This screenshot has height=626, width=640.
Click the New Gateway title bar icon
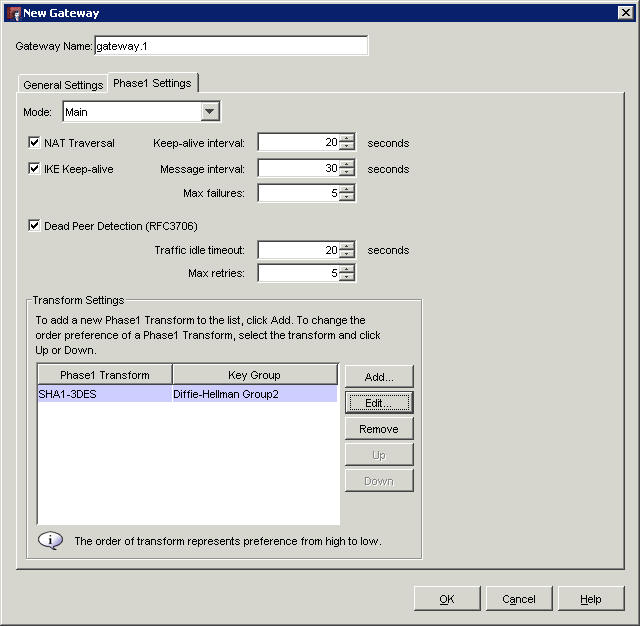pos(14,13)
